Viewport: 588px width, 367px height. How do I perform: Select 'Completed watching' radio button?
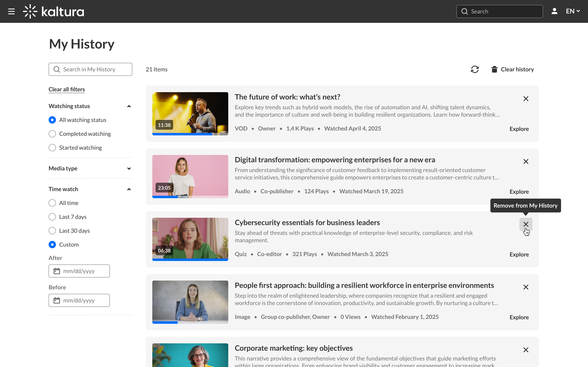(52, 134)
